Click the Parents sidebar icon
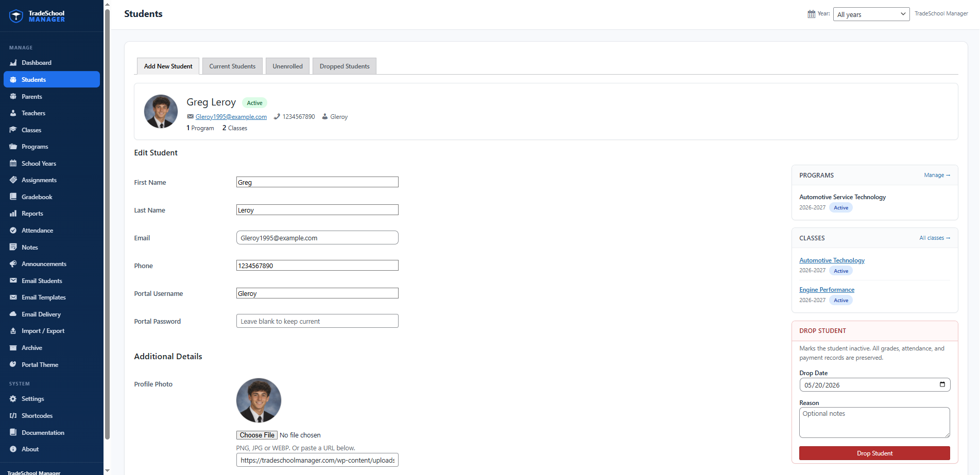Viewport: 980px width, 475px height. click(x=13, y=96)
